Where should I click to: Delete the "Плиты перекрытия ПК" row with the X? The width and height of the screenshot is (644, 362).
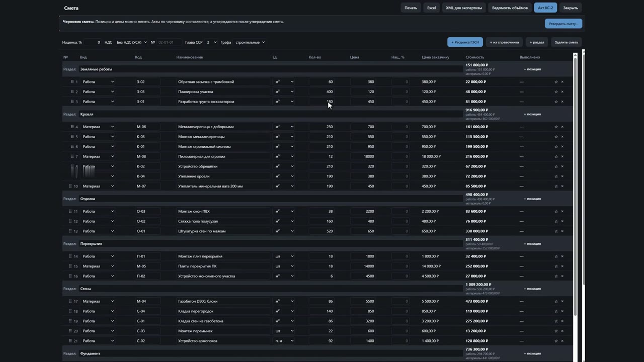click(562, 266)
